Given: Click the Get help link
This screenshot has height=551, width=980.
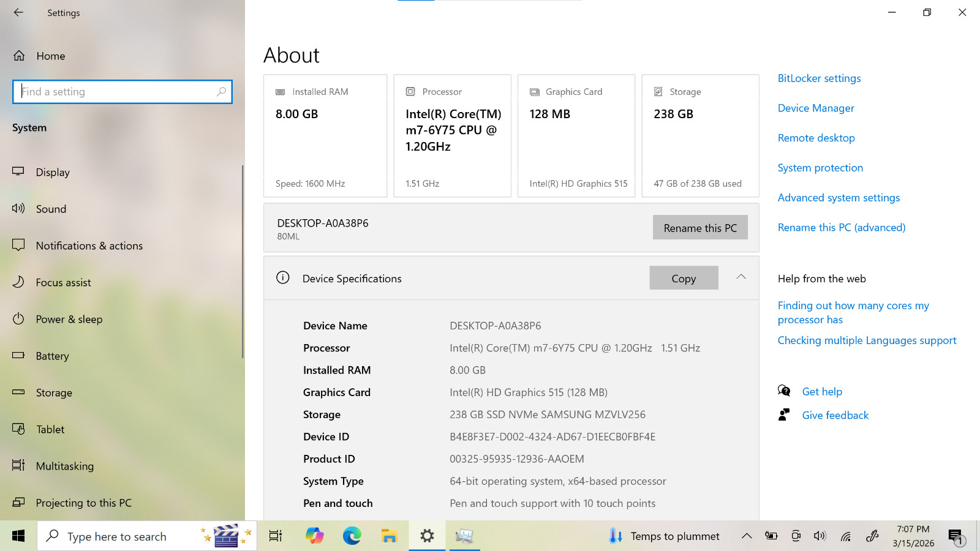Looking at the screenshot, I should point(822,392).
